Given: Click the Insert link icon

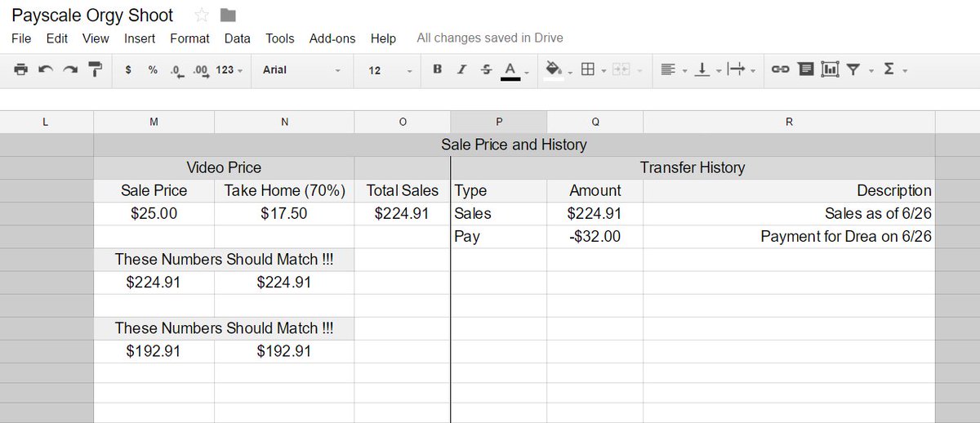Looking at the screenshot, I should [x=780, y=70].
